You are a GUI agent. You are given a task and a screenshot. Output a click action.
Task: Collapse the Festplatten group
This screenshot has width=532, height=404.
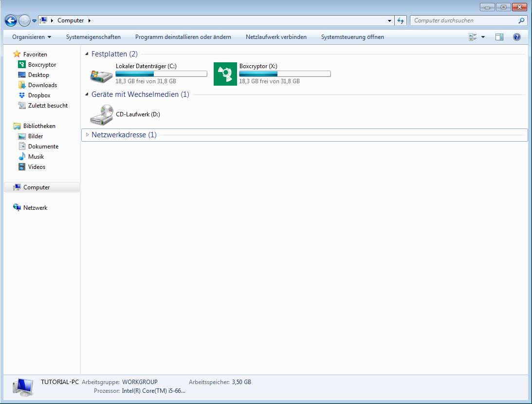point(87,54)
